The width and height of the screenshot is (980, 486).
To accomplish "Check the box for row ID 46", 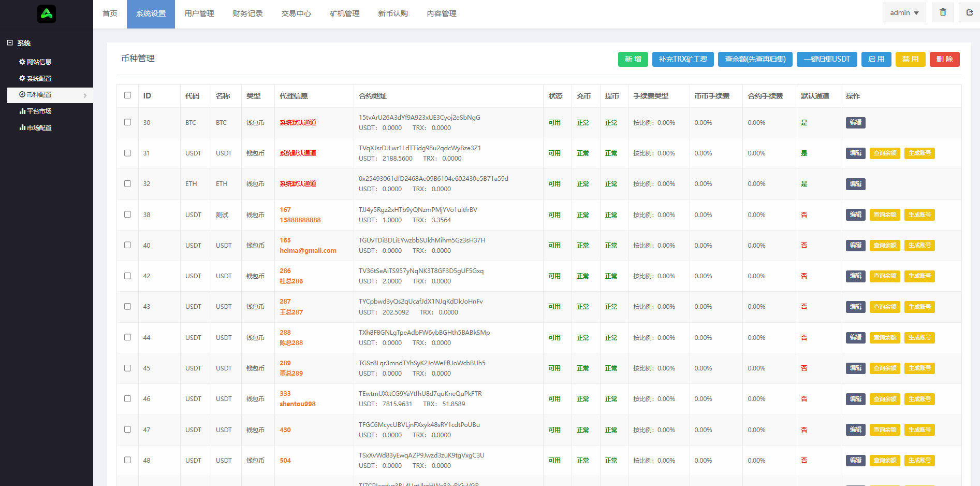I will tap(127, 398).
